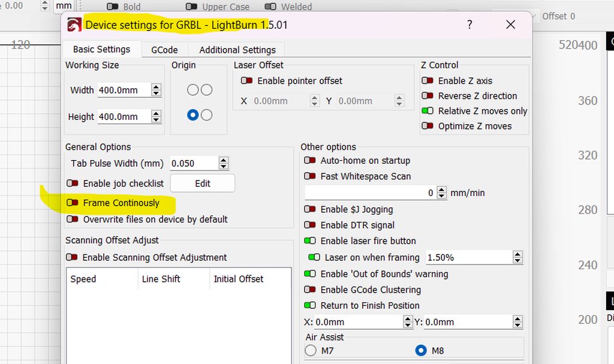614x364 pixels.
Task: Click the Width spinner arrows
Action: click(x=156, y=91)
